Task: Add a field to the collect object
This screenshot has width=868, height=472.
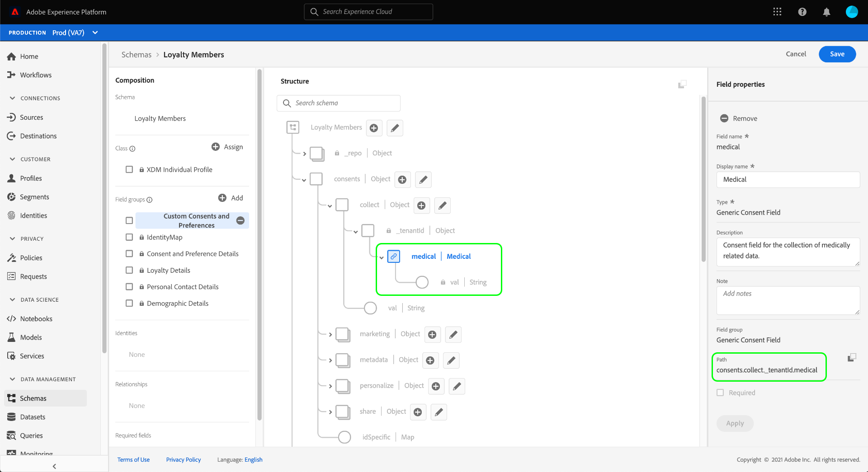Action: [x=421, y=205]
